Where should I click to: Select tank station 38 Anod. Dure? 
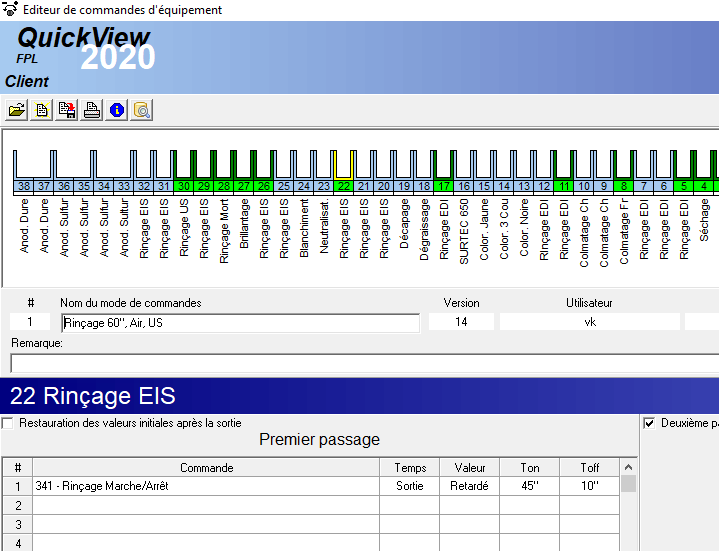click(x=24, y=186)
